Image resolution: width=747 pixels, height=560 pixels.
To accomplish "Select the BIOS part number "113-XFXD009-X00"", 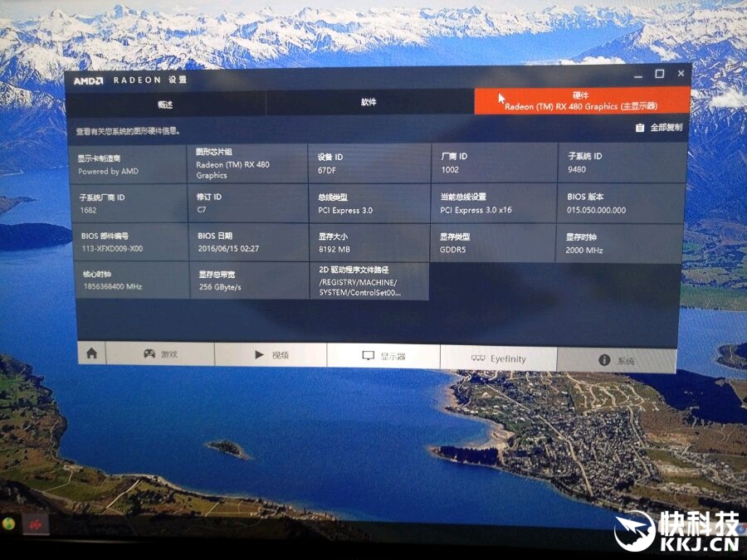I will point(112,248).
